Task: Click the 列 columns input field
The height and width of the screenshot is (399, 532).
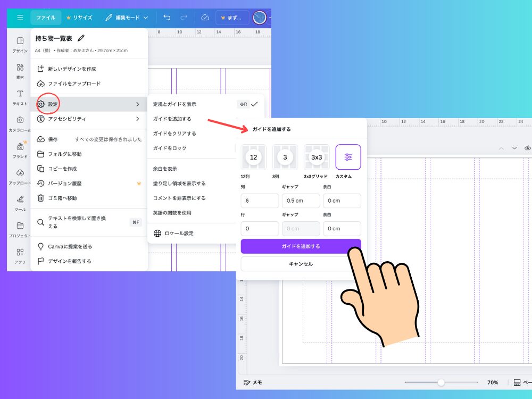Action: tap(260, 201)
